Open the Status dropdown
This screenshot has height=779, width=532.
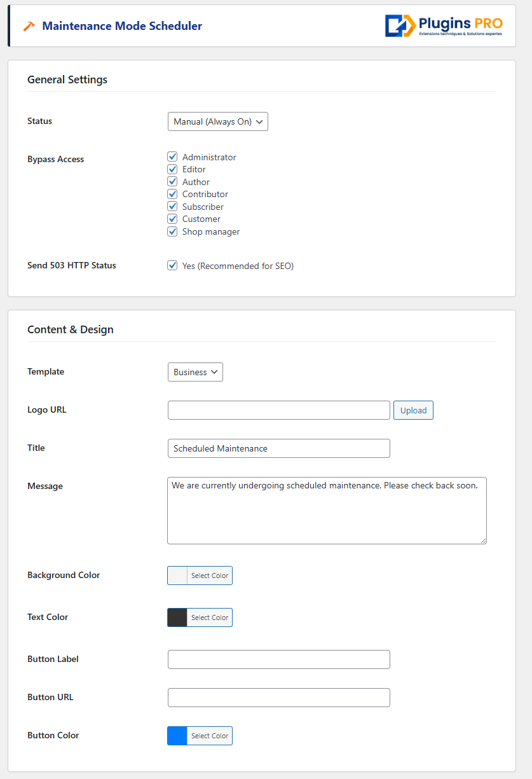coord(218,121)
